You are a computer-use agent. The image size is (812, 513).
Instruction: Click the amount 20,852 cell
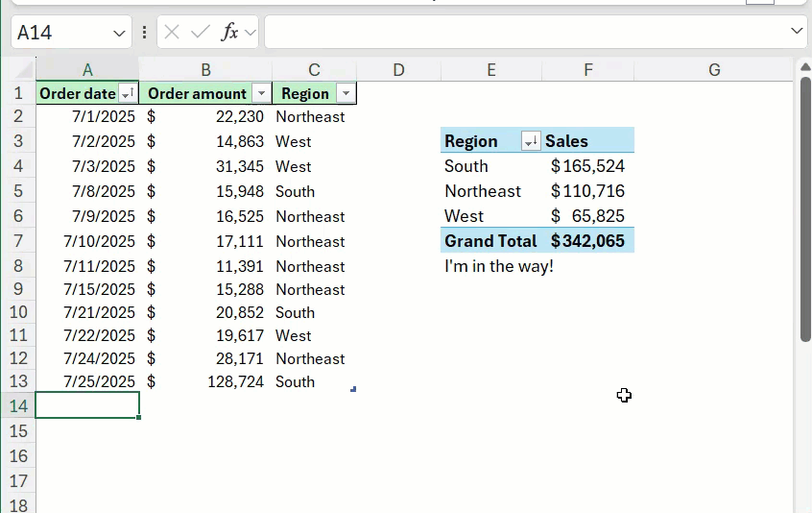point(205,312)
